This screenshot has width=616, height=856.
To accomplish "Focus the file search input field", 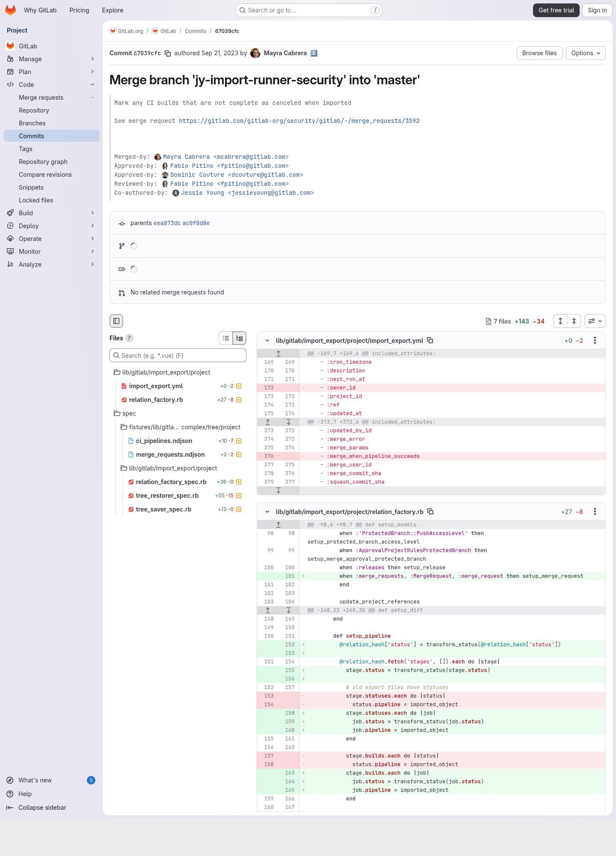I will (x=178, y=355).
